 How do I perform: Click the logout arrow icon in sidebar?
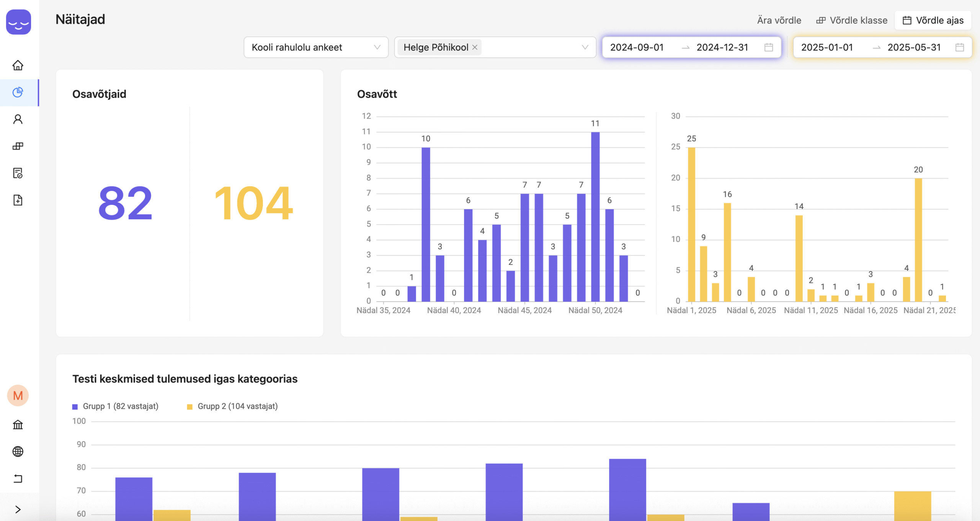tap(18, 479)
